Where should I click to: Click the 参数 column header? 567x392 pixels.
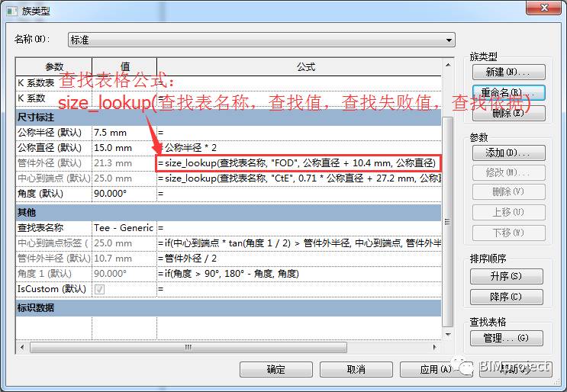point(54,67)
